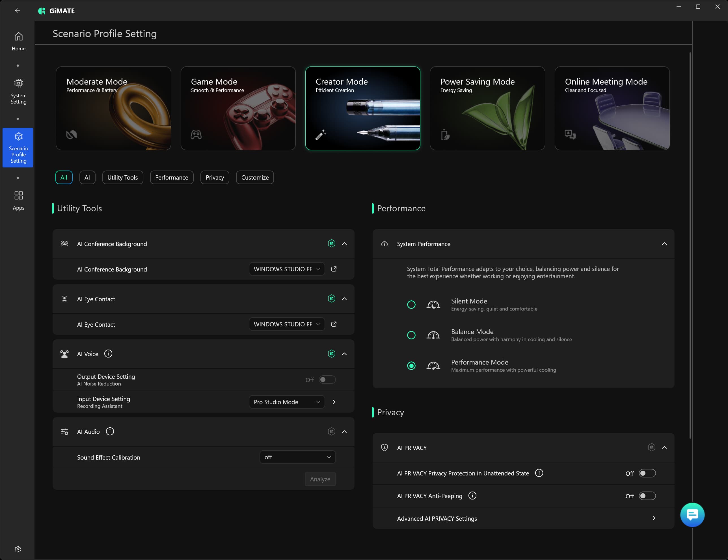Open the chat support bubble icon

coord(692,515)
